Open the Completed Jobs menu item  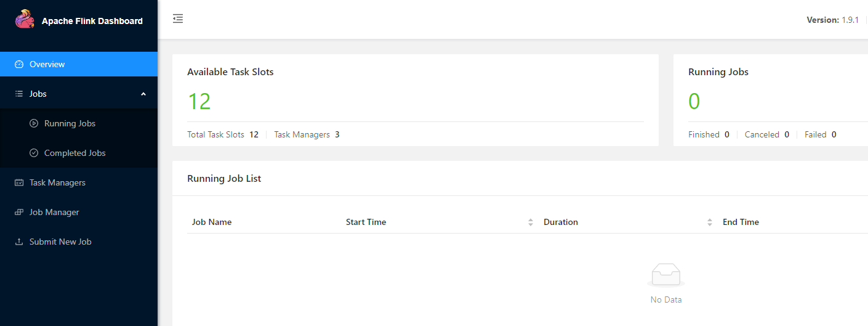click(79, 153)
